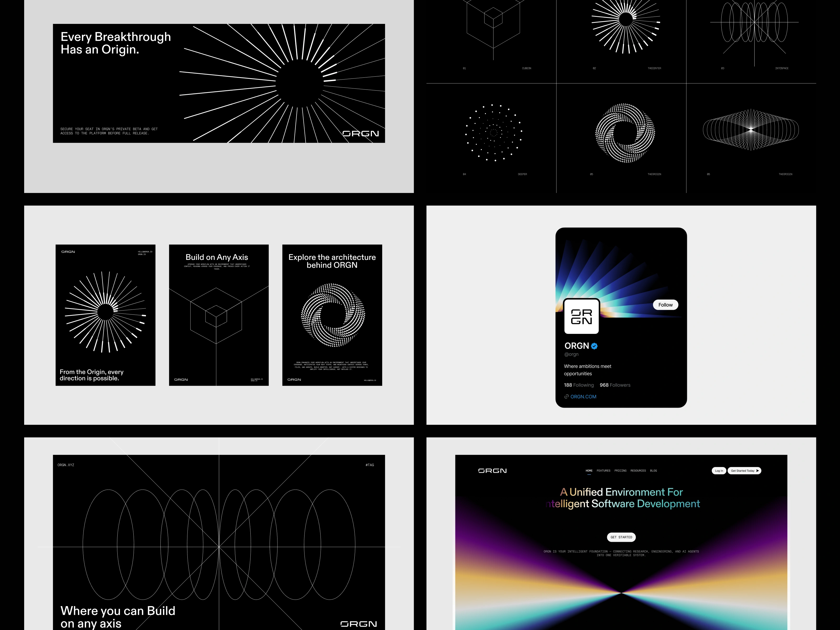Click the GET STARTED hero button
The image size is (840, 630).
pyautogui.click(x=621, y=537)
